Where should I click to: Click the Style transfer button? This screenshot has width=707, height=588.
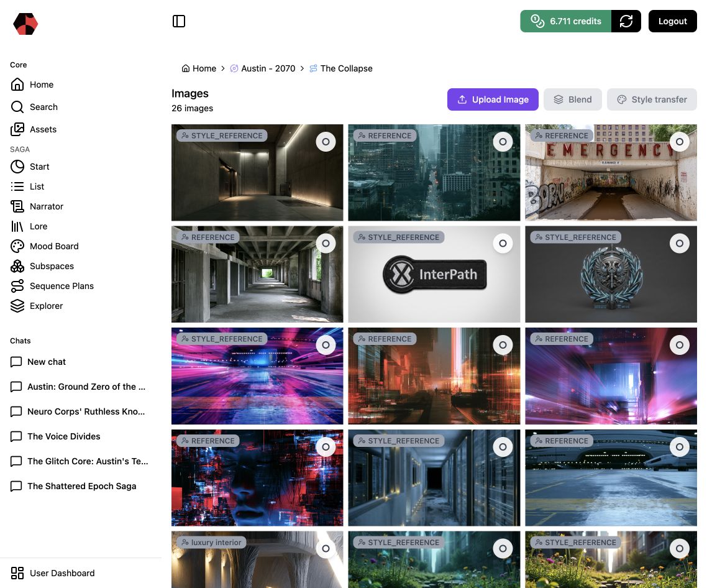[x=652, y=99]
